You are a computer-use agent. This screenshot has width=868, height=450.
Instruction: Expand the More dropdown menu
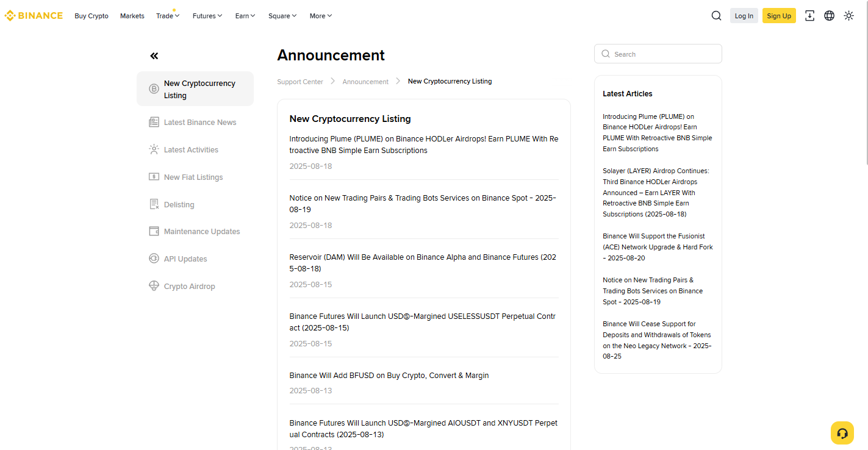[321, 16]
